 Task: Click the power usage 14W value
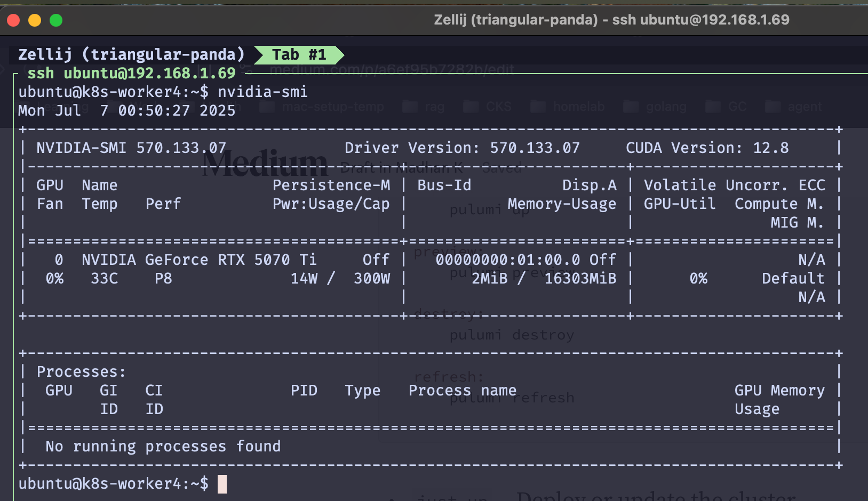pos(304,278)
